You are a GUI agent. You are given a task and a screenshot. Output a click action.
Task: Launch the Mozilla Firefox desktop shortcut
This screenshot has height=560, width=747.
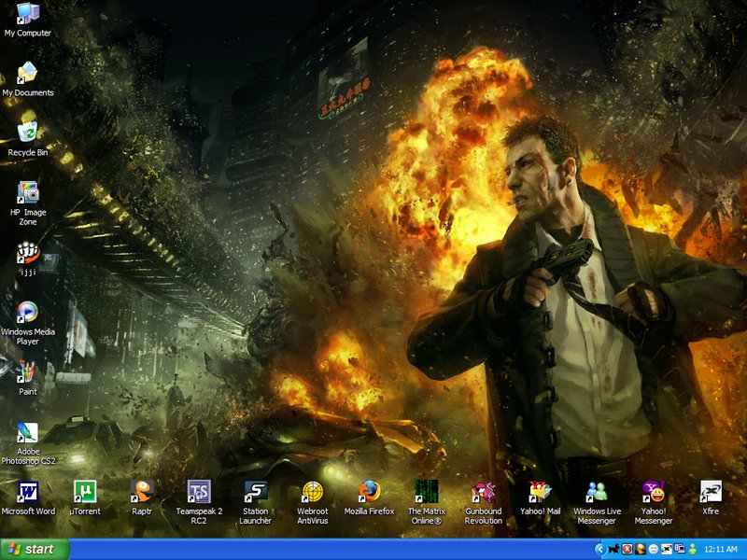click(369, 498)
